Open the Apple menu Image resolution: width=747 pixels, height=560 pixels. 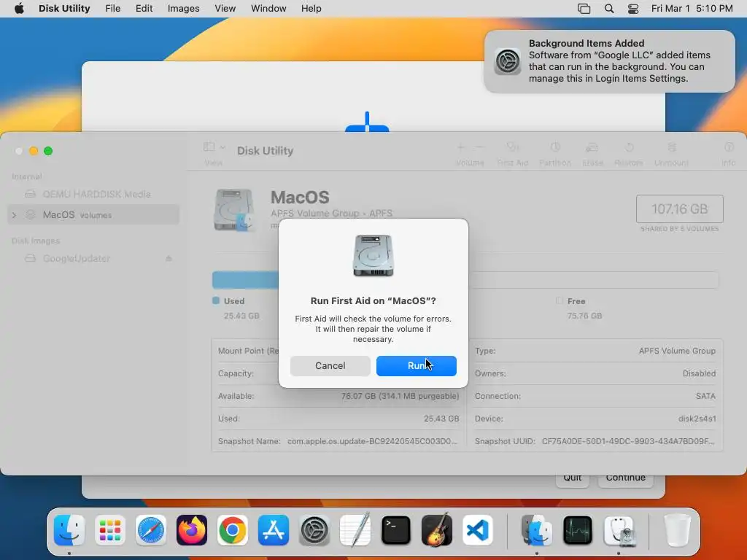19,9
